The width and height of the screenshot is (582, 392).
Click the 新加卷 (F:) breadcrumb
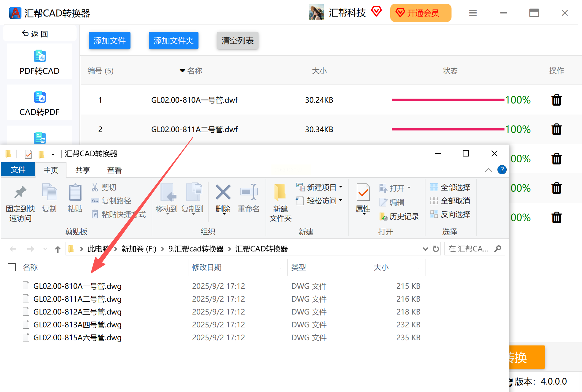tap(139, 249)
